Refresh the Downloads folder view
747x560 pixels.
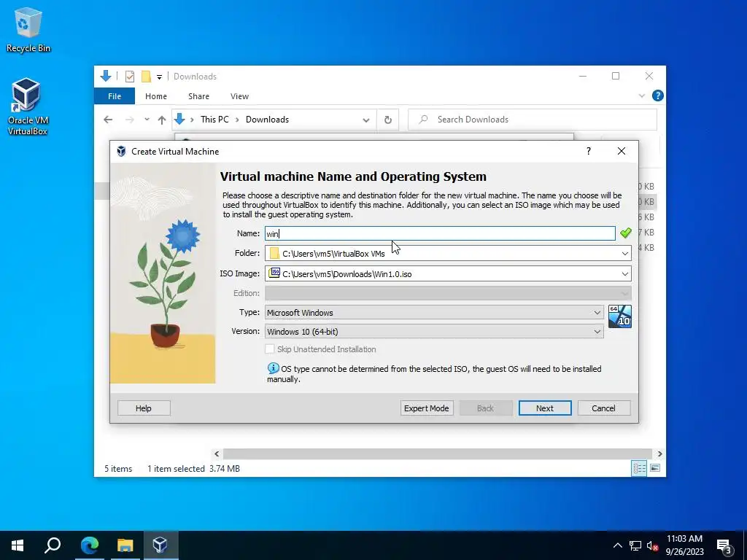[388, 120]
